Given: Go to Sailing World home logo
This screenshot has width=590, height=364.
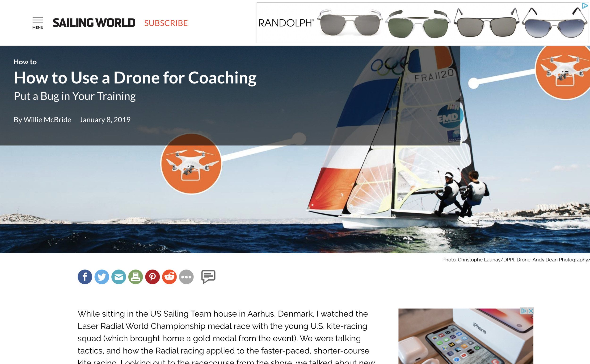Looking at the screenshot, I should 94,23.
